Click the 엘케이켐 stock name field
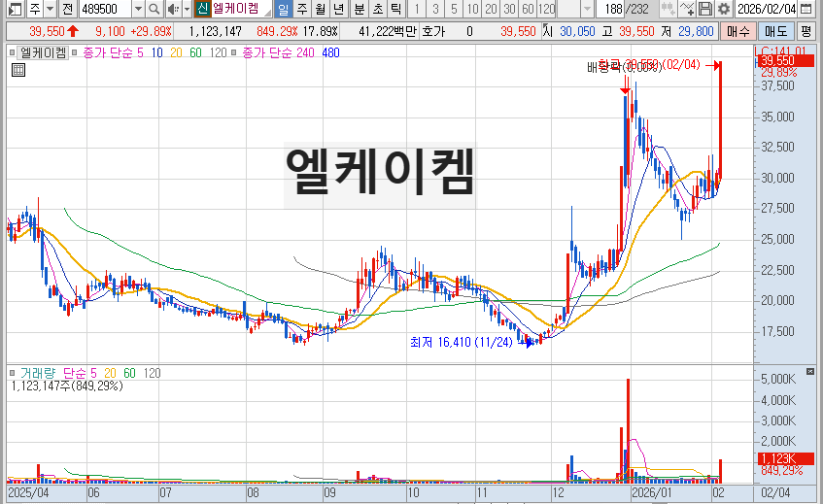Viewport: 823px width, 504px height. (241, 9)
